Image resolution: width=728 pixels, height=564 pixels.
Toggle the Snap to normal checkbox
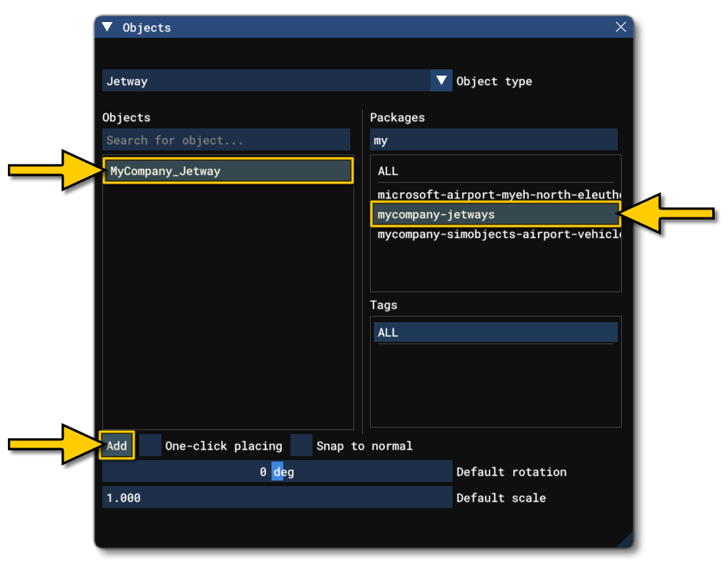pos(301,446)
